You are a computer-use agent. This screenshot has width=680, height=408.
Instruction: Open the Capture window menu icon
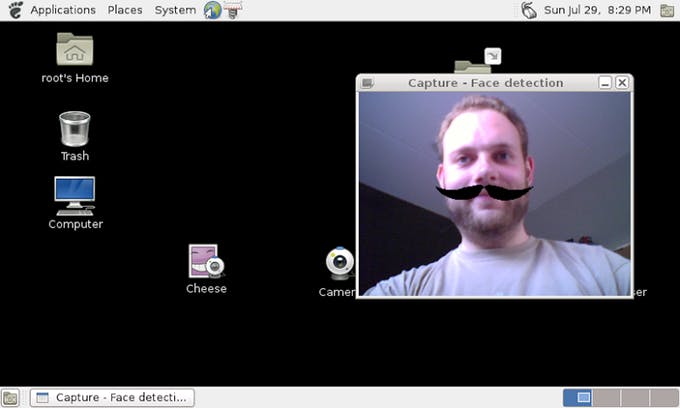coord(368,83)
